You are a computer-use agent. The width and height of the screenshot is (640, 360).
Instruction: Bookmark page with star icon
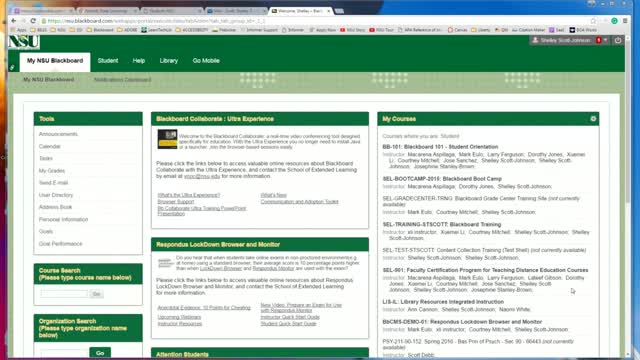[x=593, y=21]
